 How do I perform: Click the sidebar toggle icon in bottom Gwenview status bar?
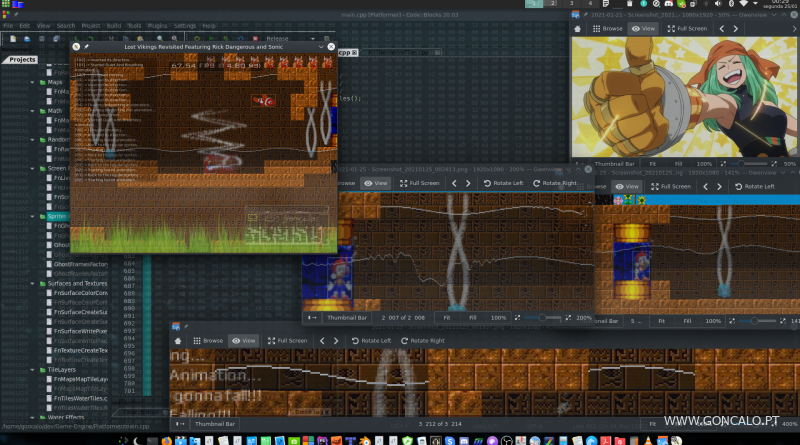(180, 424)
